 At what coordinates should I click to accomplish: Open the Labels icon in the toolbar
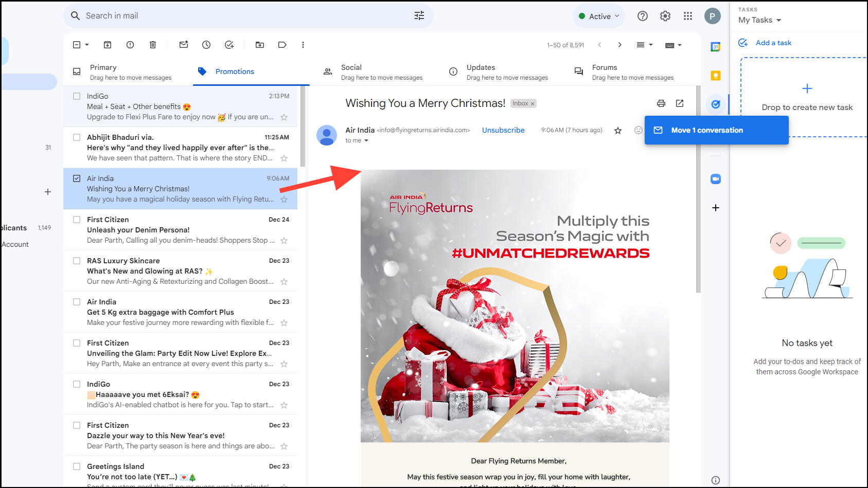(x=282, y=45)
